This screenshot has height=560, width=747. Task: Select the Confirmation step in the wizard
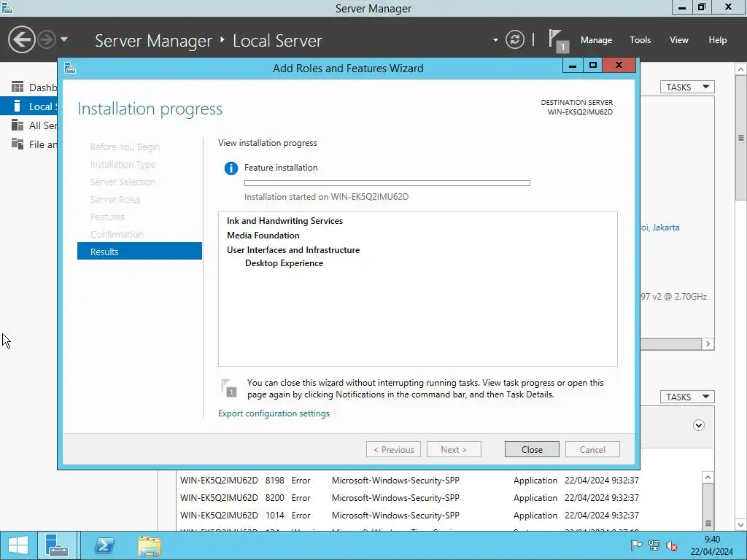tap(117, 234)
